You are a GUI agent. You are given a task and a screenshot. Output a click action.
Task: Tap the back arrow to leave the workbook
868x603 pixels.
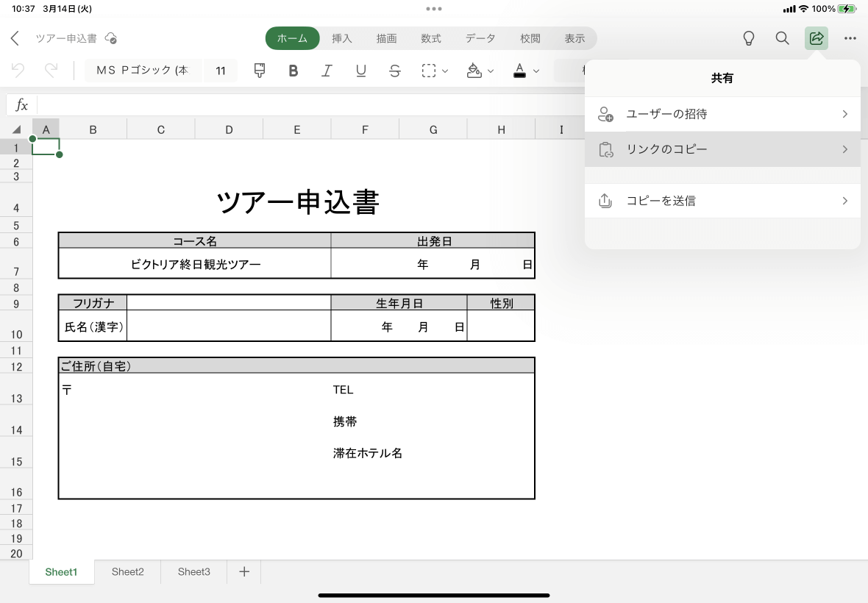point(15,38)
